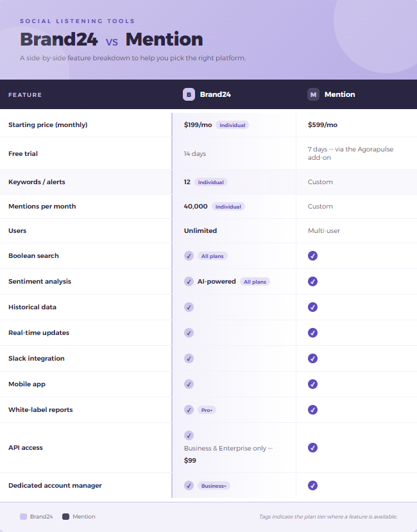Click 'Business & Enterprise only' note

click(x=225, y=448)
